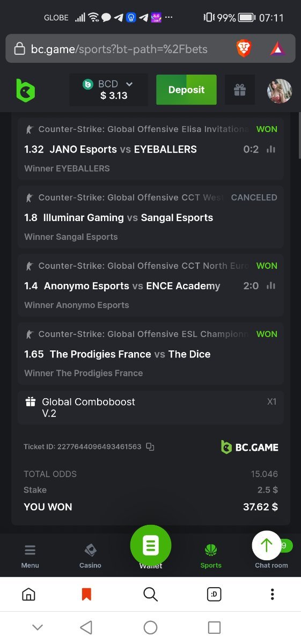View stats icon for JANO Esports match
This screenshot has height=644, width=301.
point(271,149)
